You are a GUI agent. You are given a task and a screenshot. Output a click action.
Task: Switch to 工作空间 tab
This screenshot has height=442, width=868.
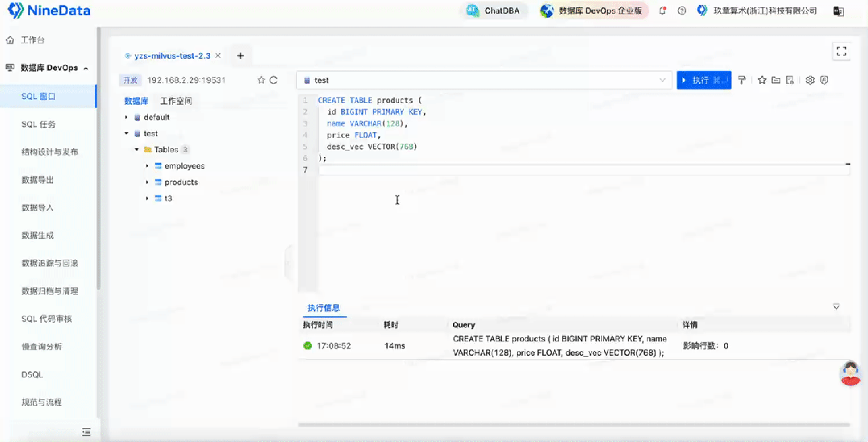pos(176,101)
